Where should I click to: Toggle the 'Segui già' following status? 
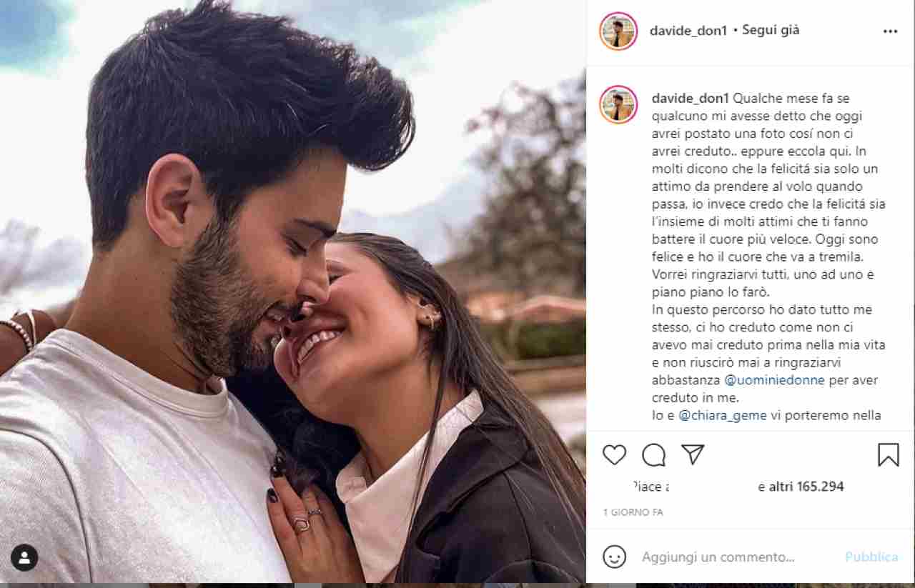click(771, 30)
